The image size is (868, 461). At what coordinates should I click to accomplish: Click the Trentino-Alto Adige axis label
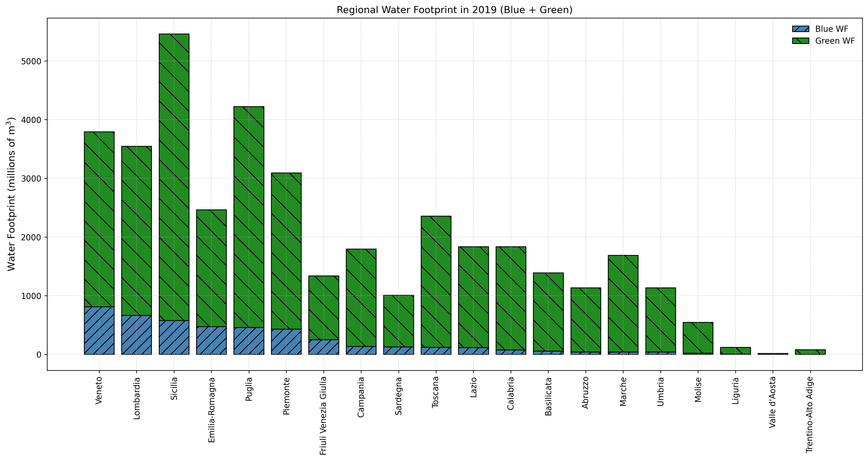point(810,415)
